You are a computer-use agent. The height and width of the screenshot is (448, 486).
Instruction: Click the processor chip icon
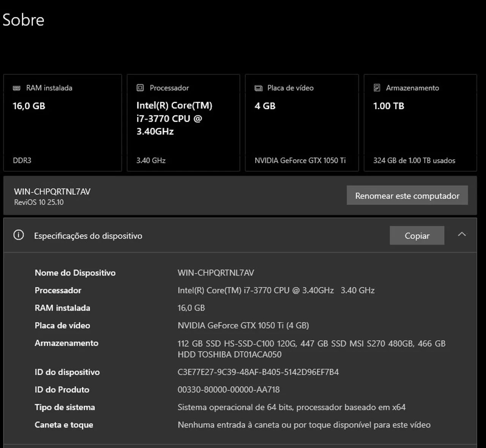(x=140, y=88)
